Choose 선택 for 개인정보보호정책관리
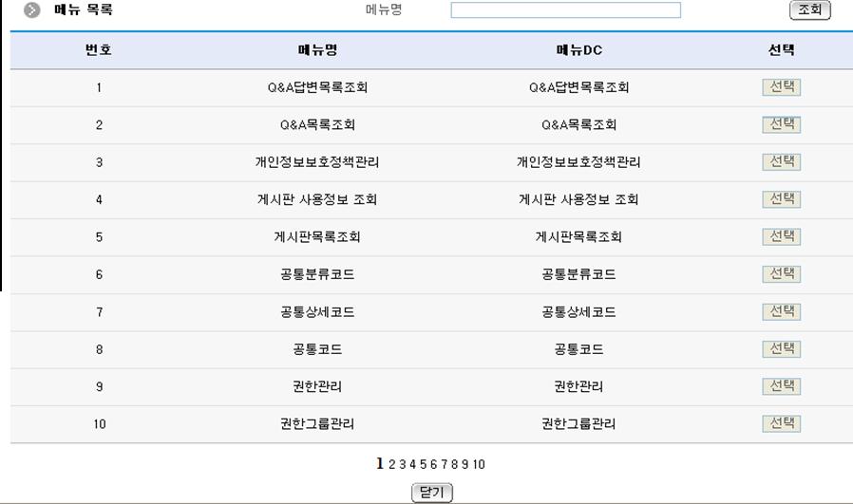 point(781,162)
